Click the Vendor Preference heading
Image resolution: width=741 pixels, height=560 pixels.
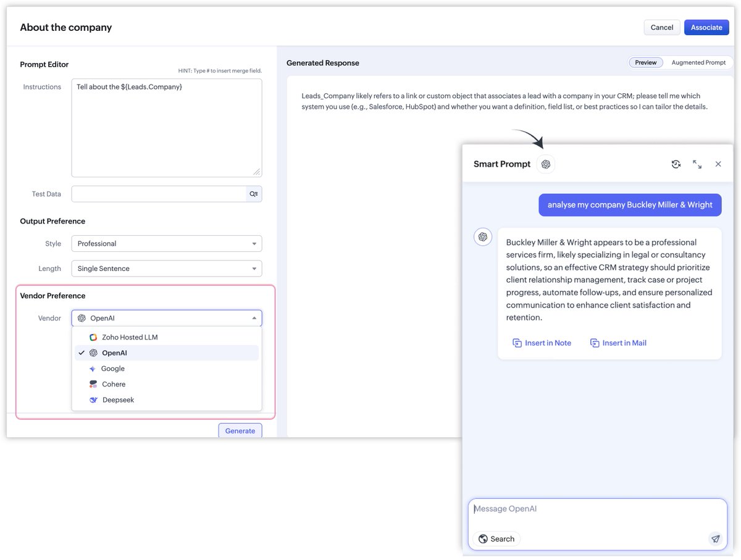[52, 296]
